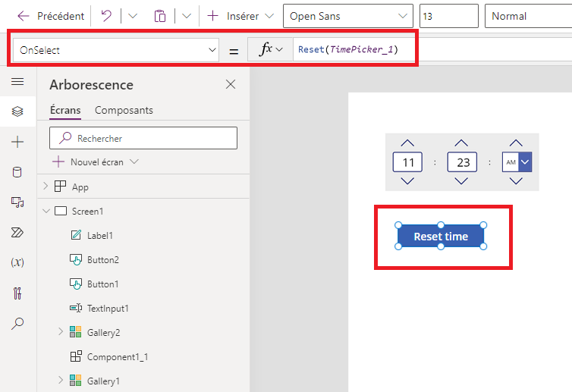Select Screen1 in the tree view
This screenshot has width=572, height=392.
pyautogui.click(x=87, y=211)
